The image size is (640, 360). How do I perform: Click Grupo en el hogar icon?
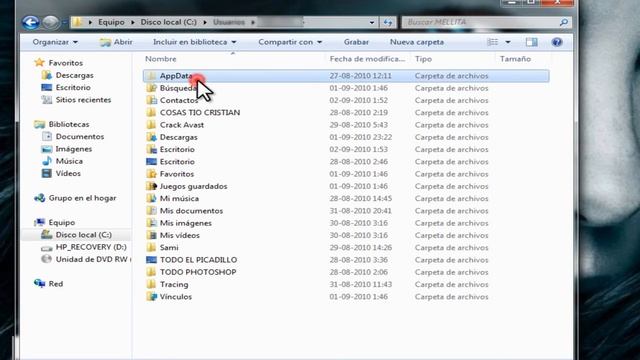pos(40,198)
